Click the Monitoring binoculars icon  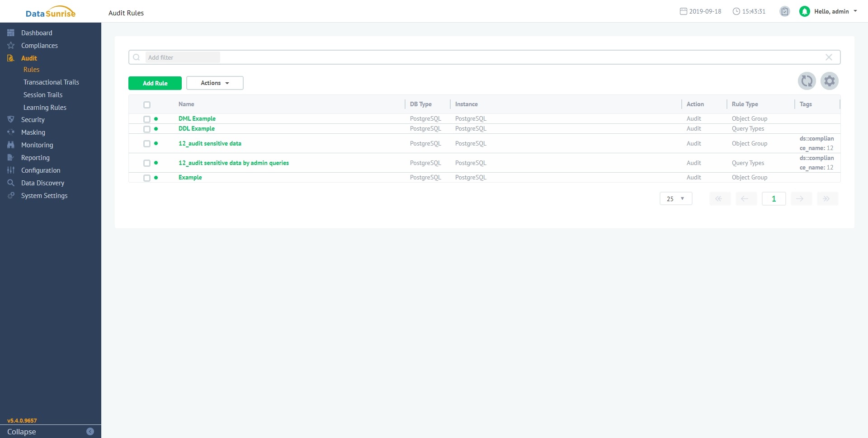tap(11, 145)
